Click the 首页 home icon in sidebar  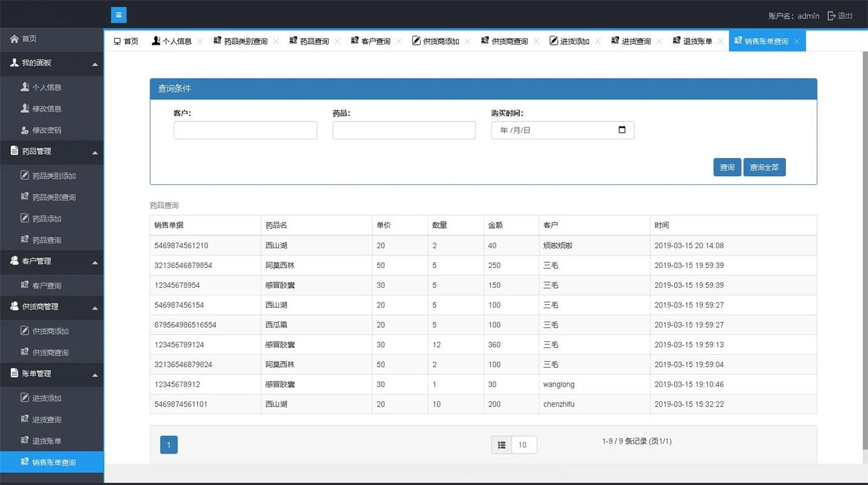(x=14, y=39)
